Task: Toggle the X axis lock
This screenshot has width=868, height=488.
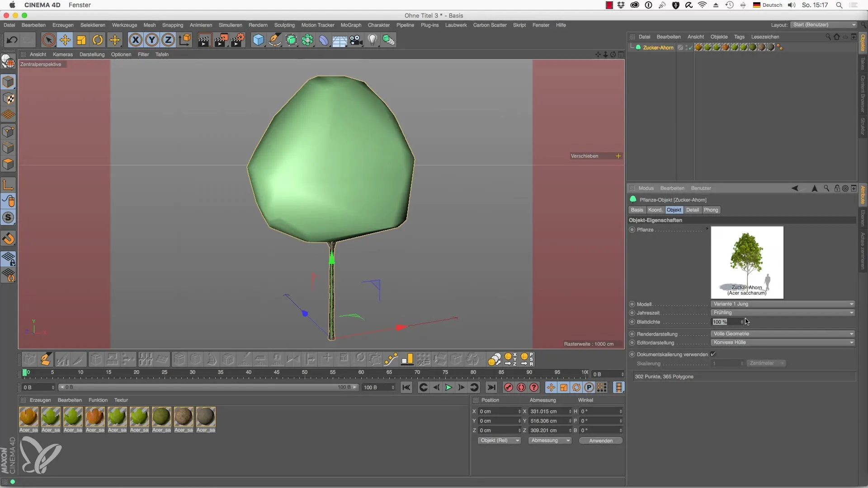Action: (x=135, y=40)
